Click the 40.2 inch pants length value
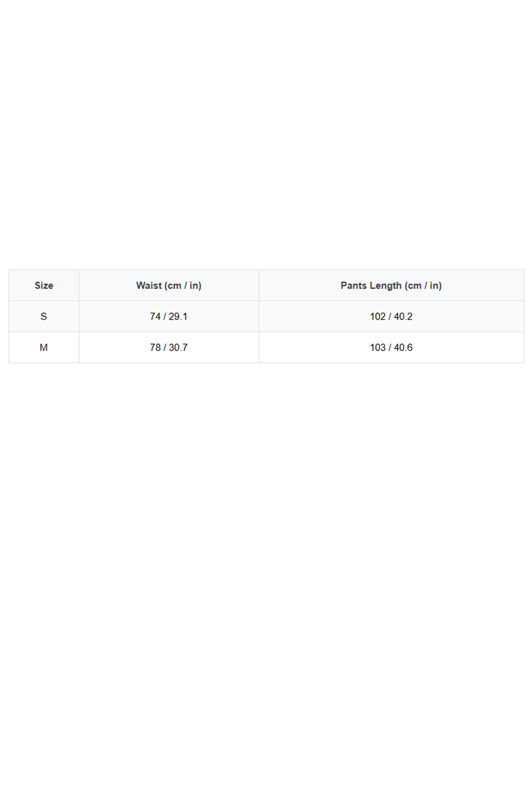 tap(403, 317)
